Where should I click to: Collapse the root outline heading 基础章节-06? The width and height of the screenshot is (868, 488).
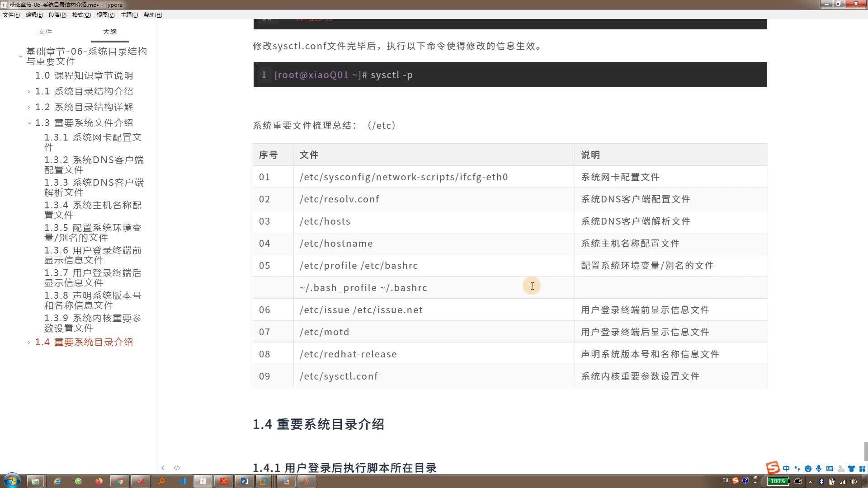coord(20,56)
